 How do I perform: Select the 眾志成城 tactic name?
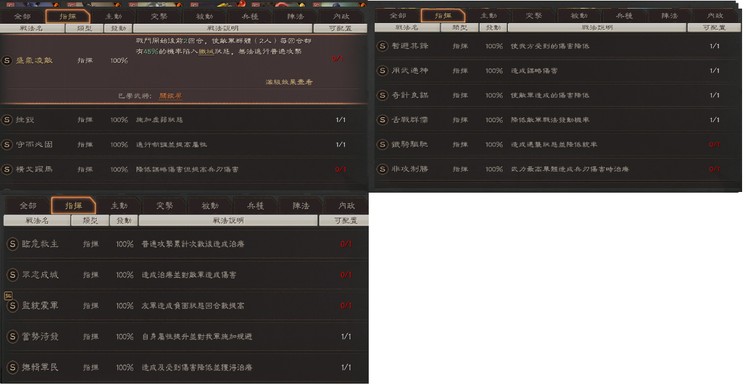(x=40, y=275)
